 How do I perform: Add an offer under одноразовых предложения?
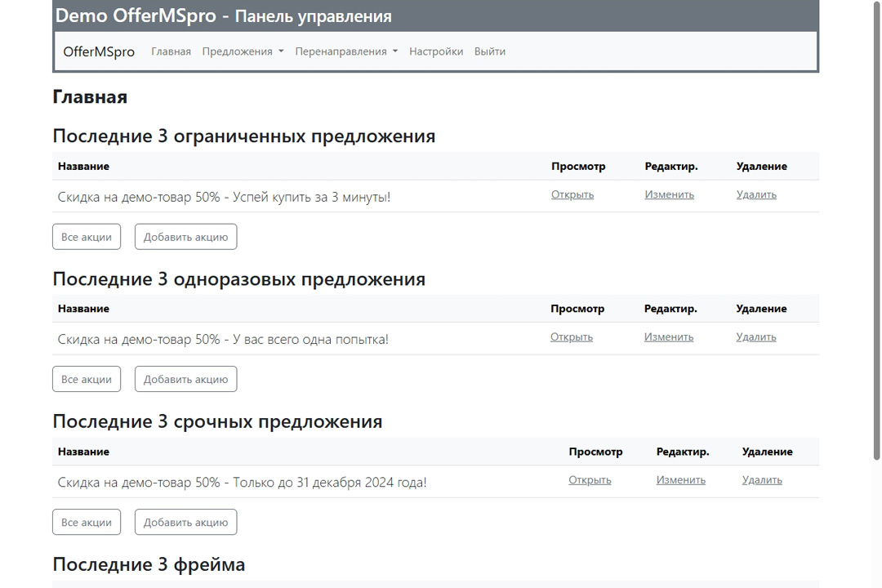pos(185,379)
